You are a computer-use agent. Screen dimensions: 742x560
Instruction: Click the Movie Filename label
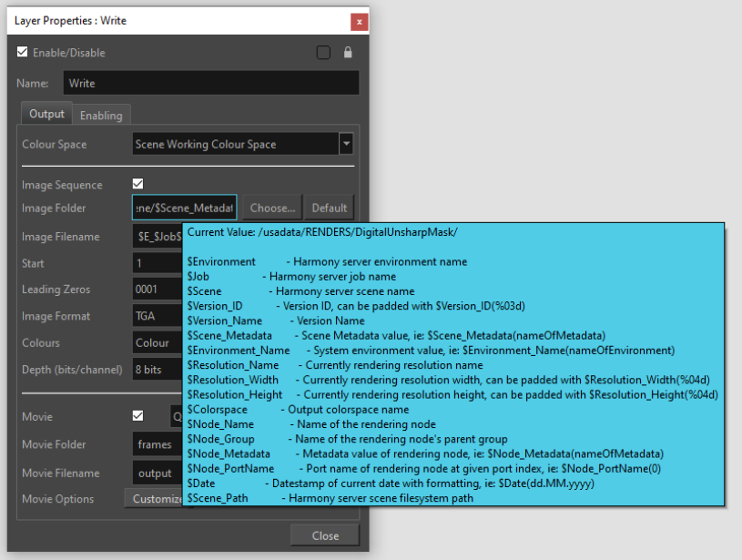pos(61,473)
